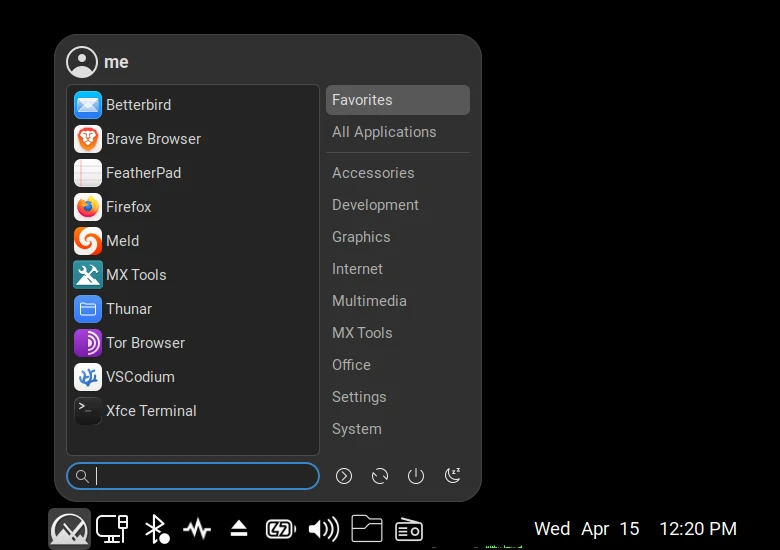
Task: Open the Office category
Action: pyautogui.click(x=398, y=365)
